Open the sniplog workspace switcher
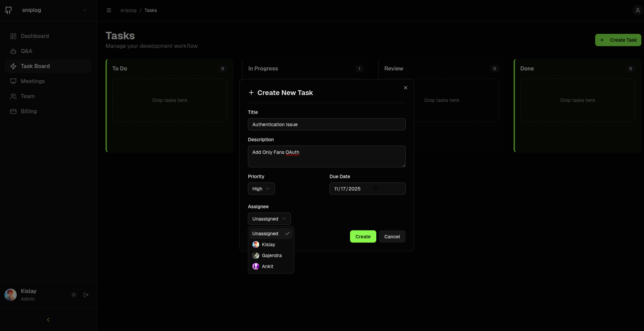644x331 pixels. point(84,10)
